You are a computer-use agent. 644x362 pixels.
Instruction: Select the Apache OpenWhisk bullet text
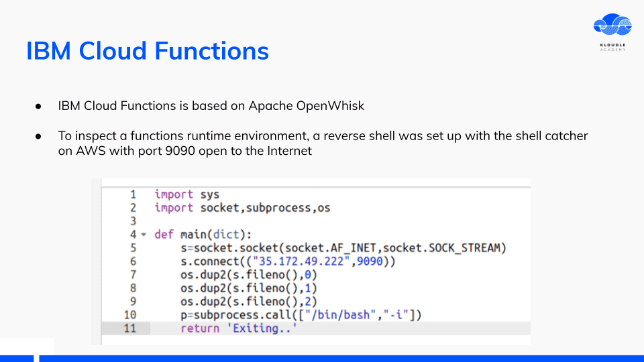pyautogui.click(x=211, y=106)
